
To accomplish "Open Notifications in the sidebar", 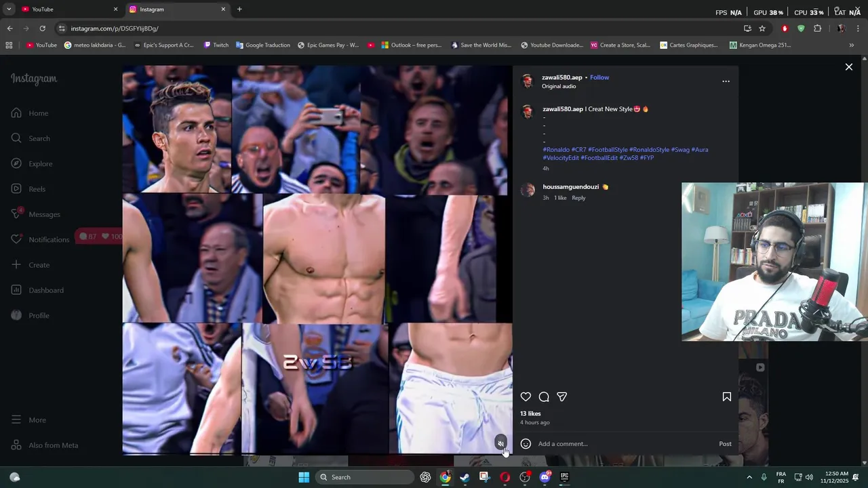I will pos(40,239).
